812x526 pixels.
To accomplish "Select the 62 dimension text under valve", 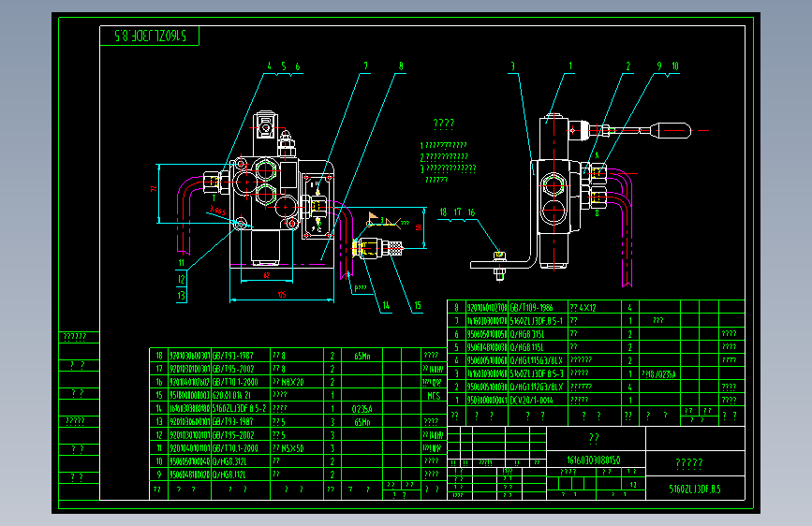I will point(267,275).
